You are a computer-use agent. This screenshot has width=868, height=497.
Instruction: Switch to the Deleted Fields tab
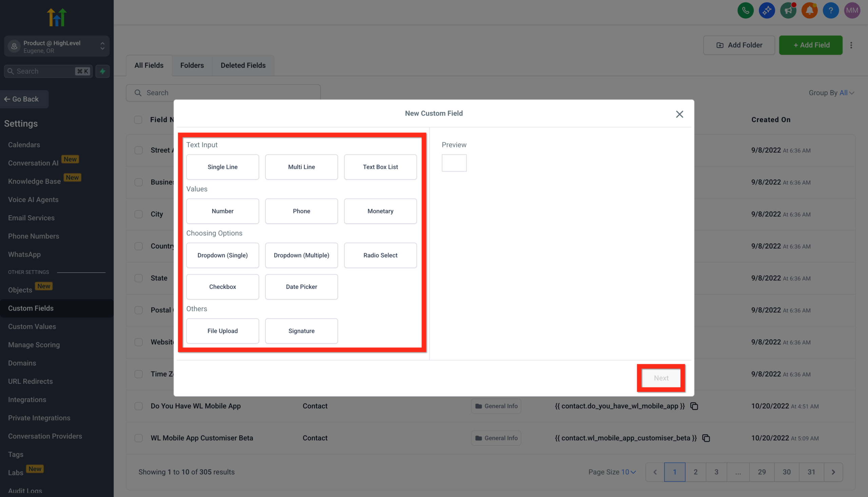click(243, 65)
